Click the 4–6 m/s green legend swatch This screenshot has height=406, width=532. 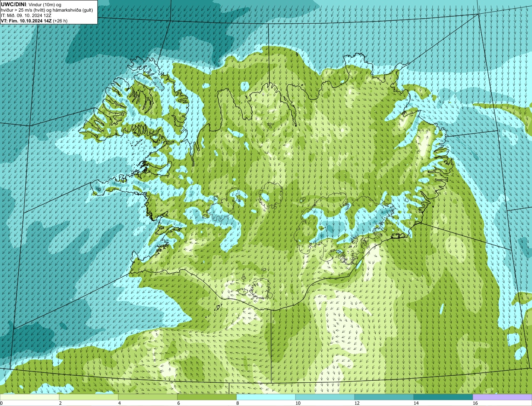(148, 397)
